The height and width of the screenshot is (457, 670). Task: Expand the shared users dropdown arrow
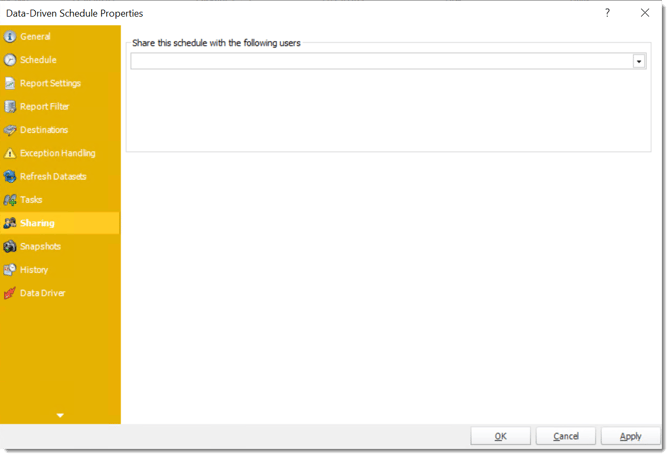click(639, 62)
